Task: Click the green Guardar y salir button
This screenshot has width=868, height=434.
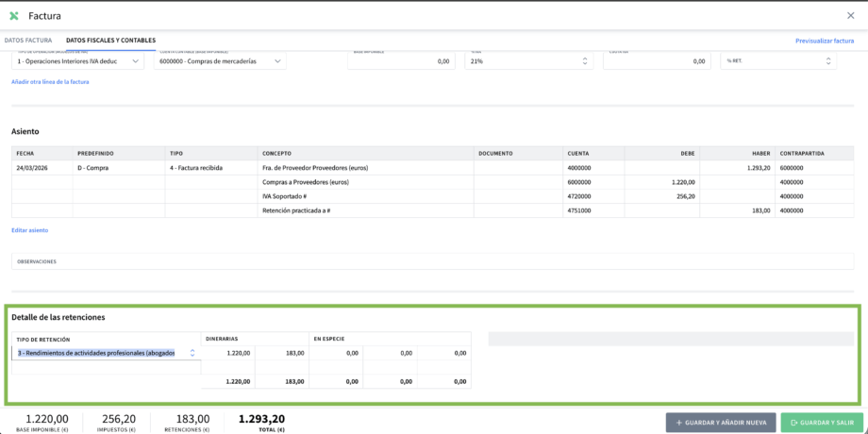Action: click(x=821, y=423)
